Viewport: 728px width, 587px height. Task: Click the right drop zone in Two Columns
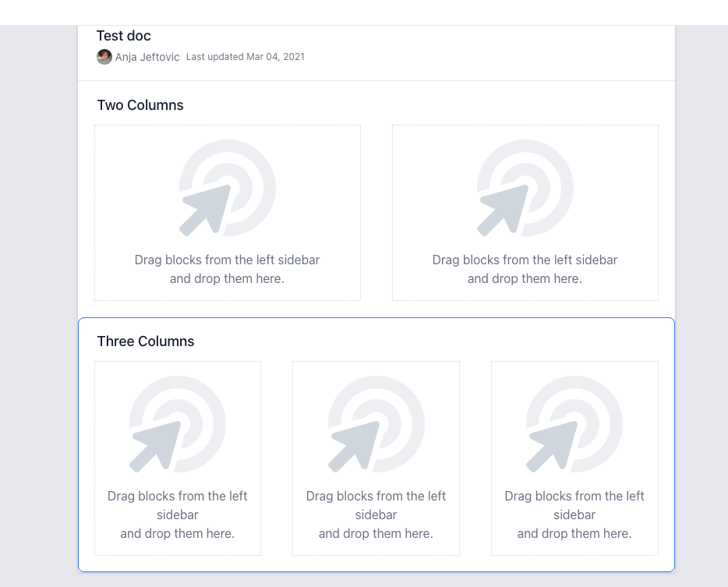(525, 213)
